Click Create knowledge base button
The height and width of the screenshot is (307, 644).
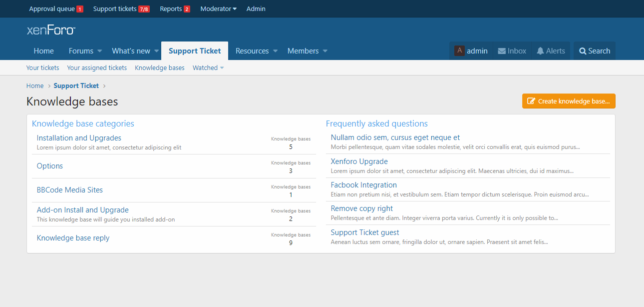click(x=569, y=101)
